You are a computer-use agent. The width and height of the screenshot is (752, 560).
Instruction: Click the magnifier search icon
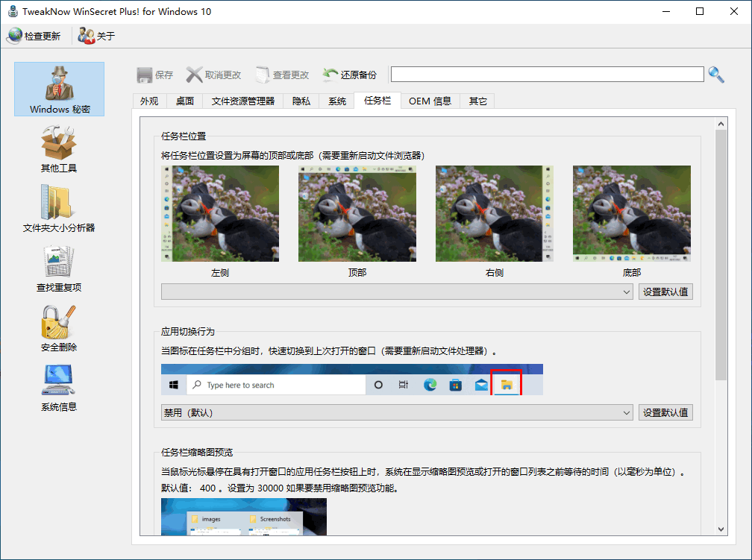716,75
